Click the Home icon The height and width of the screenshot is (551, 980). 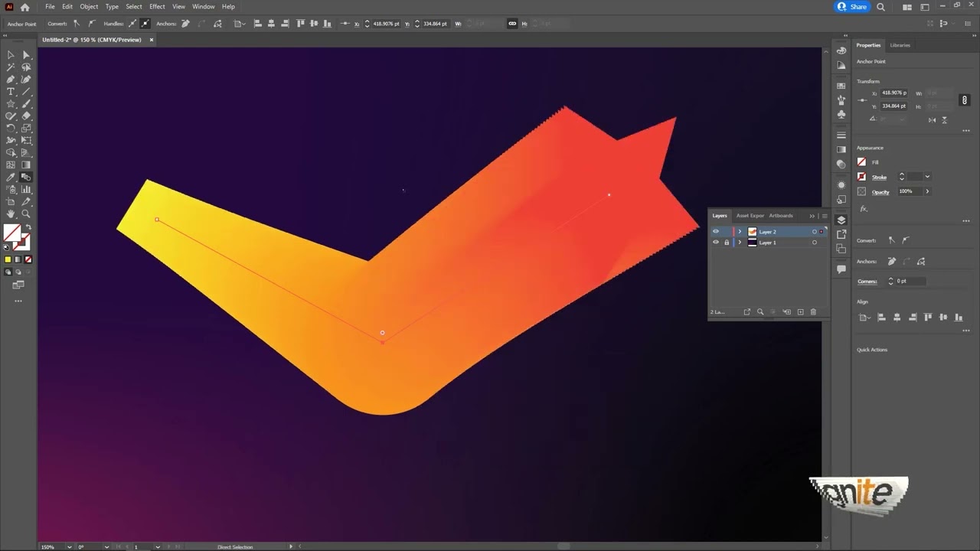click(x=24, y=7)
